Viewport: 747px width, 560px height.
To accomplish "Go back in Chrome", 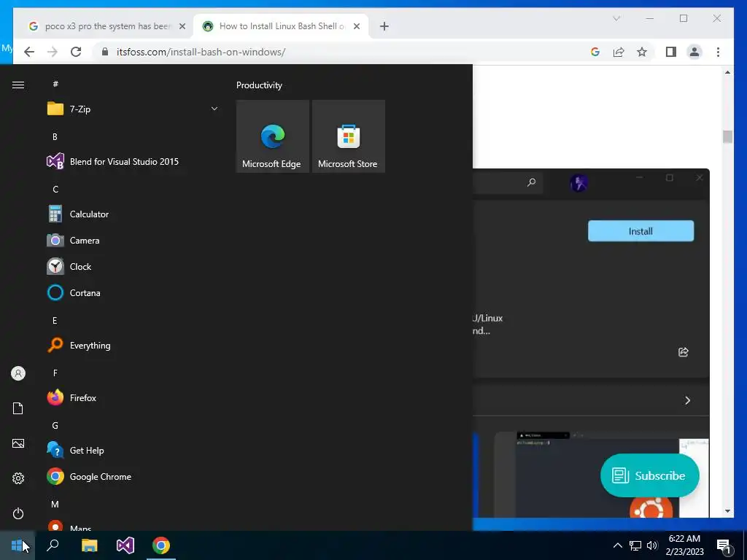I will pos(29,52).
